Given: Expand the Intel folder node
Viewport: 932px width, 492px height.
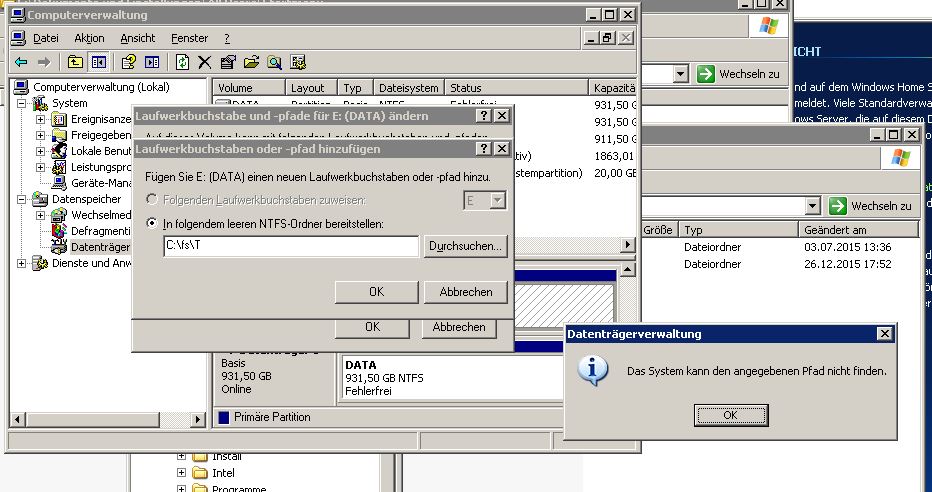Looking at the screenshot, I should point(182,473).
